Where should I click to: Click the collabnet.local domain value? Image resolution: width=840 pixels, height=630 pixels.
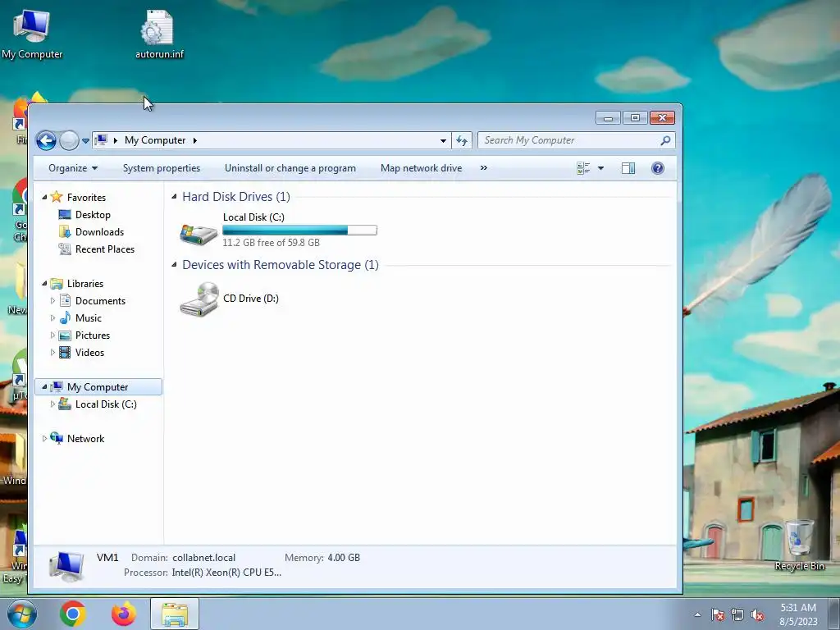coord(203,558)
